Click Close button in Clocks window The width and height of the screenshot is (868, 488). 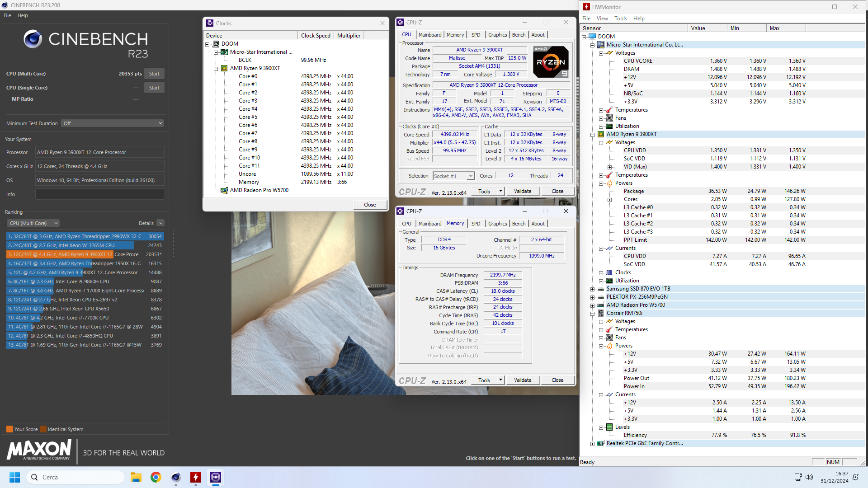coord(370,205)
